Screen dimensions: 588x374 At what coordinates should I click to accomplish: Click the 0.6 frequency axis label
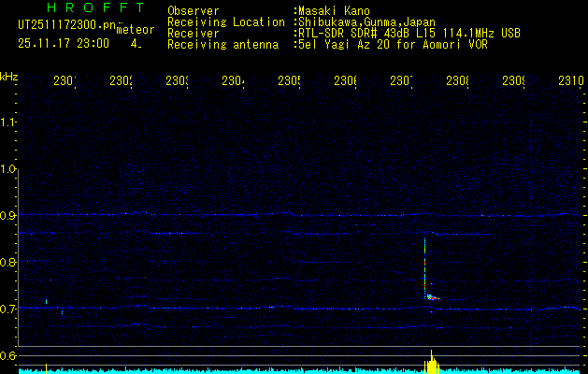(9, 355)
